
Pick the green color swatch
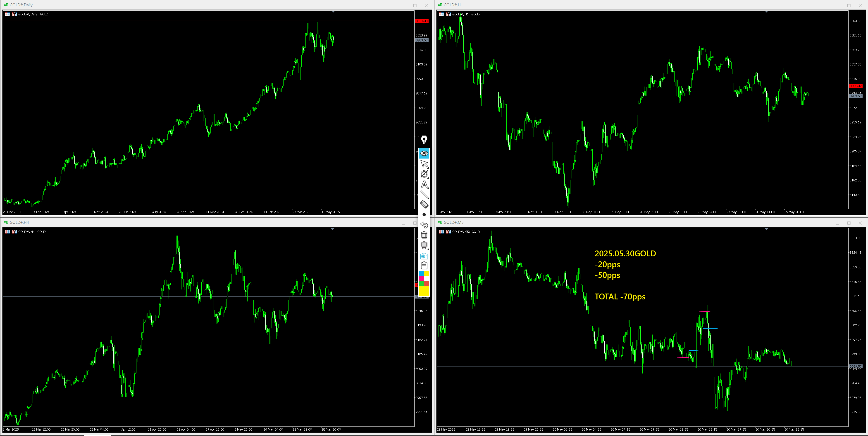pos(422,284)
